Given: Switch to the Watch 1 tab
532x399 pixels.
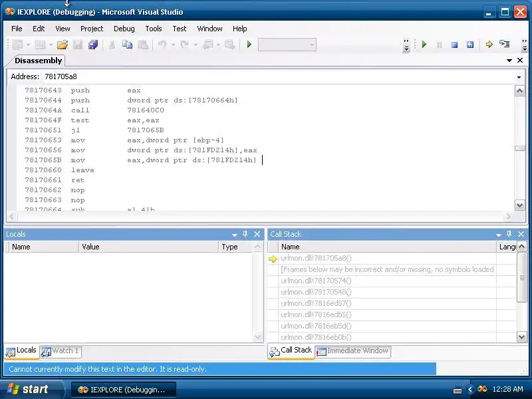Looking at the screenshot, I should (61, 351).
